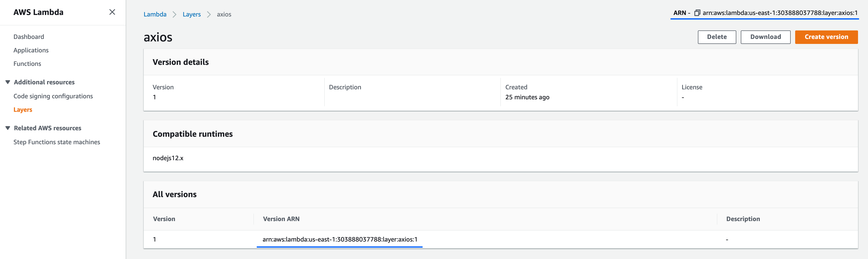Open the Dashboard page
Screen dimensions: 868x259
tap(29, 36)
